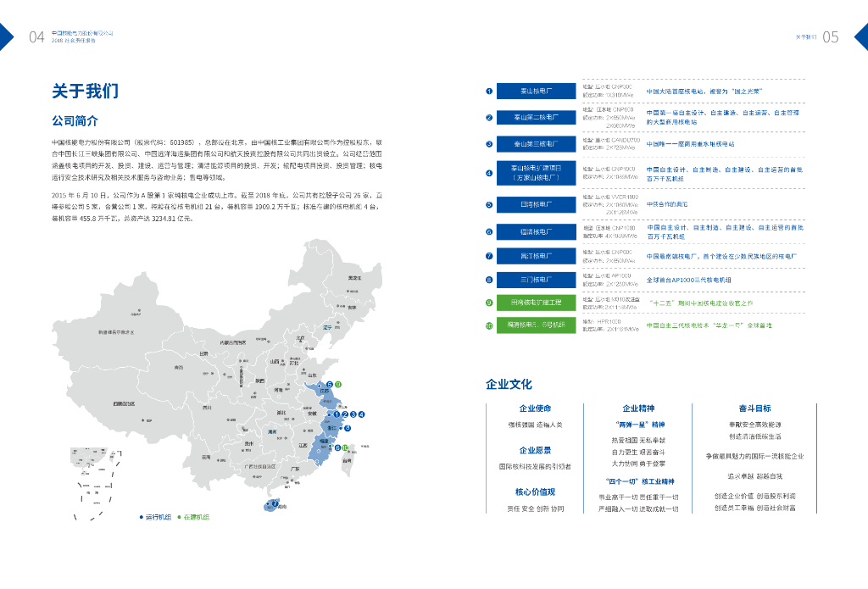Click the 企业使命 column heading

pos(535,408)
